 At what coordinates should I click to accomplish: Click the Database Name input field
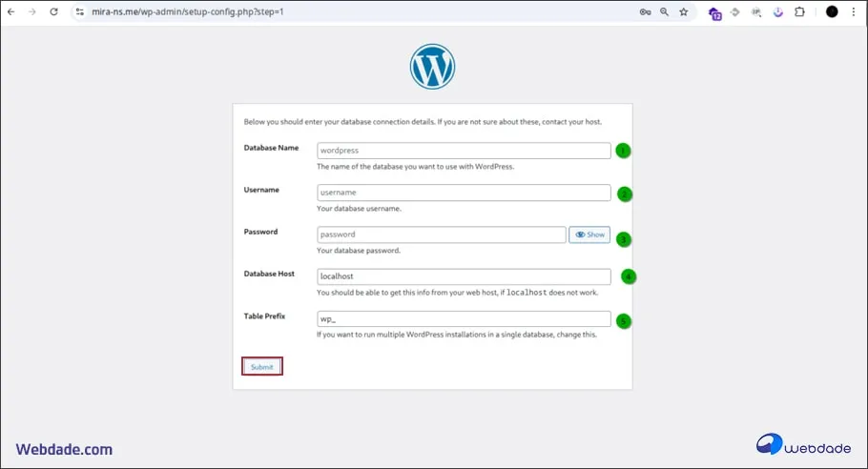click(464, 151)
